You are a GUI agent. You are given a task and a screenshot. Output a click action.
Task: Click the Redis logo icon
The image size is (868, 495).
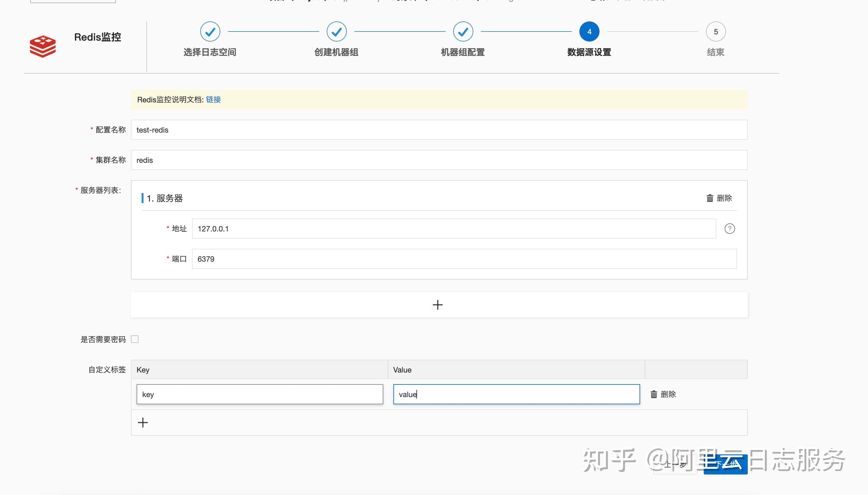click(x=42, y=46)
